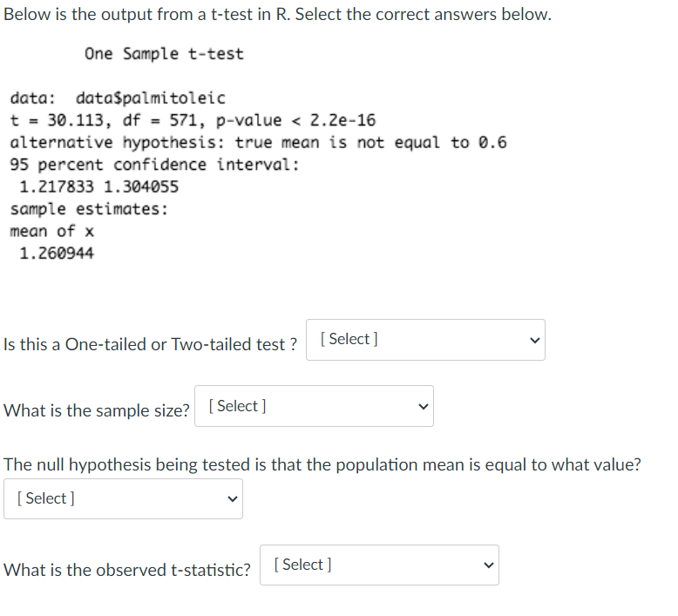The height and width of the screenshot is (616, 678).
Task: Click the "sample estimates:" line
Action: [89, 209]
